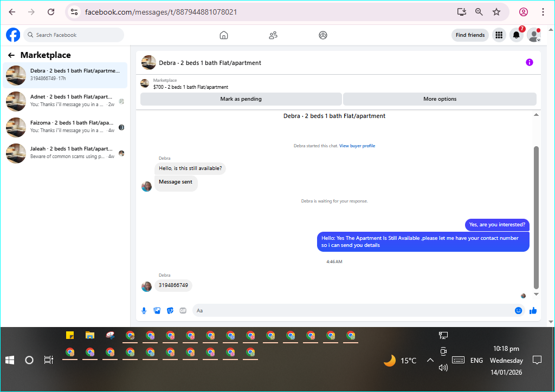Click Debra's avatar in the chat header
This screenshot has height=392, width=555.
click(x=149, y=63)
